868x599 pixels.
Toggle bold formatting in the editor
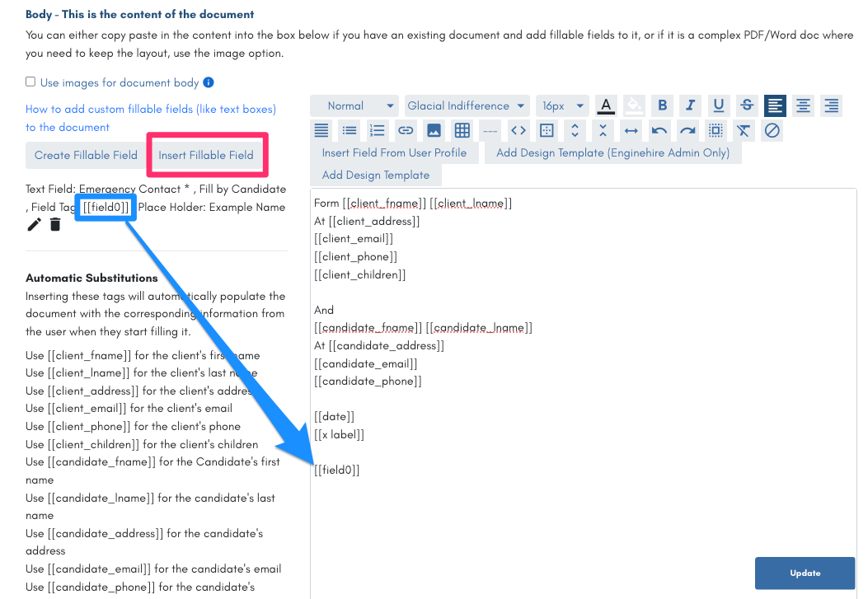coord(662,105)
